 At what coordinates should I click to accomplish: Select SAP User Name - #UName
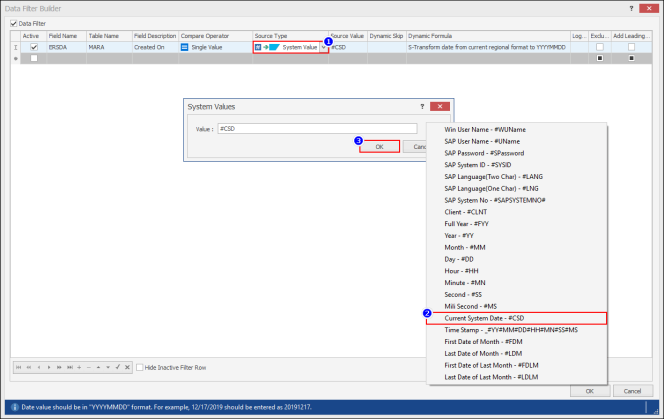click(516, 142)
